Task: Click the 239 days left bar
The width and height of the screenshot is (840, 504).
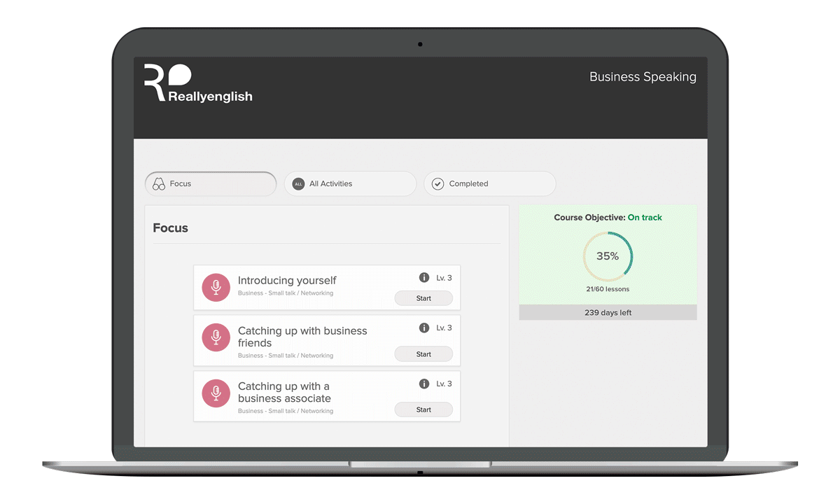Action: click(x=608, y=313)
